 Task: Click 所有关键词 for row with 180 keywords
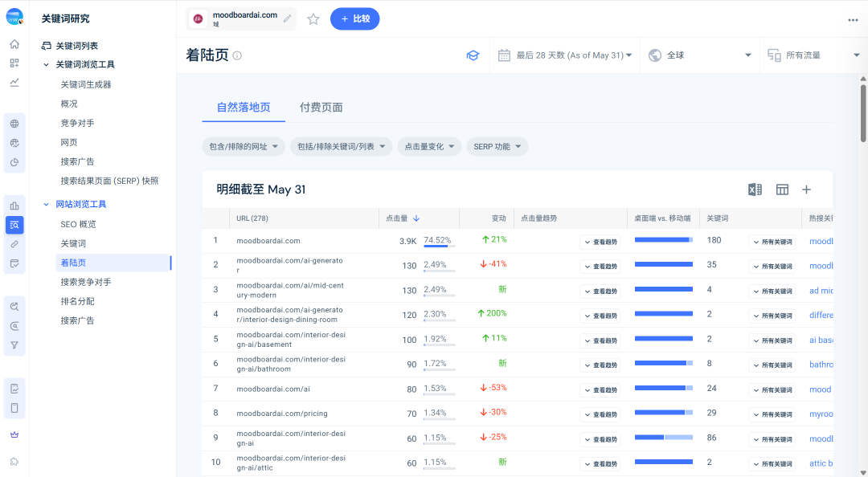772,242
